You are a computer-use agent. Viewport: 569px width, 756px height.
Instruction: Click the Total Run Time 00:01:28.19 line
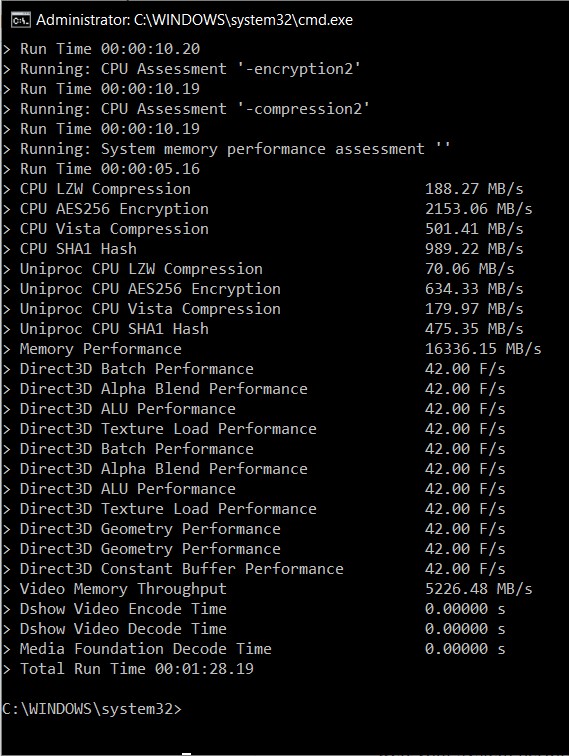tap(128, 669)
